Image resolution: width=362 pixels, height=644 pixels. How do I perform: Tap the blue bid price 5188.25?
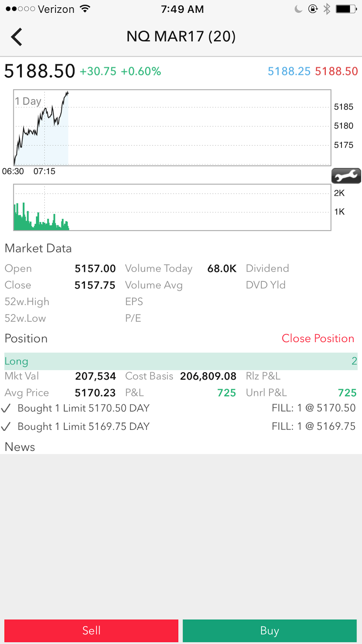289,71
